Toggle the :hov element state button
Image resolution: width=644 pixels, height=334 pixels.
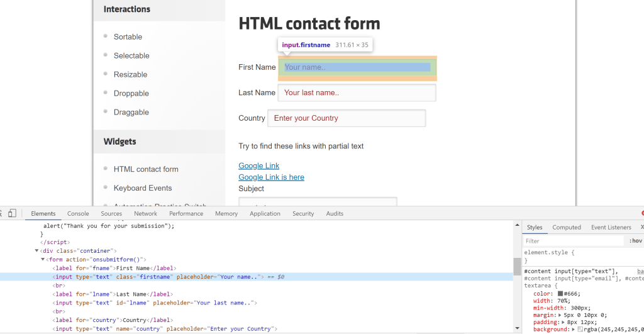click(x=635, y=241)
